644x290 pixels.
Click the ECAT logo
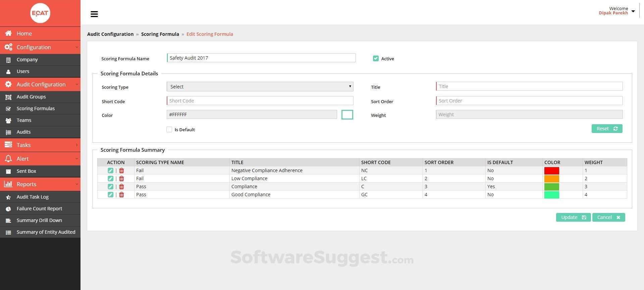[x=40, y=13]
